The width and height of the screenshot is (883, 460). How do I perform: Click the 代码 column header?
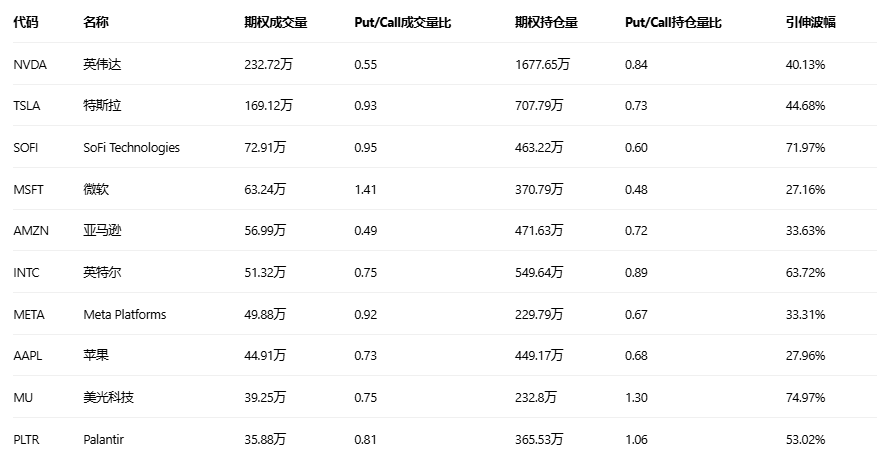click(26, 22)
